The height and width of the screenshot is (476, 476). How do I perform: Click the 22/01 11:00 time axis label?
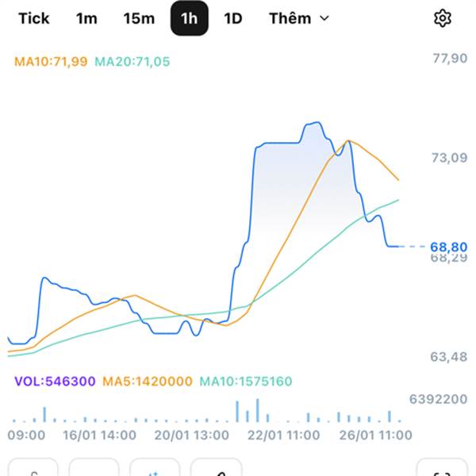[x=282, y=435]
